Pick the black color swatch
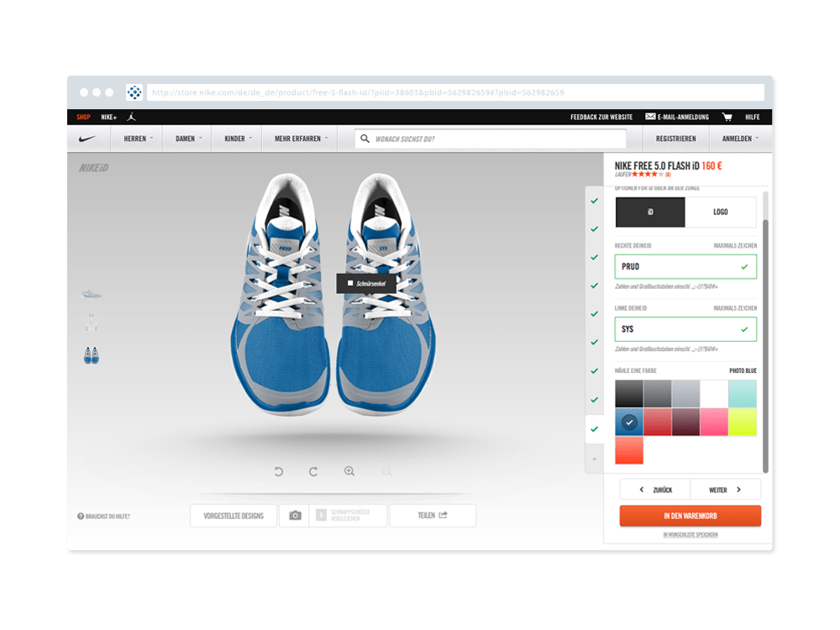This screenshot has height=630, width=840. click(x=629, y=394)
